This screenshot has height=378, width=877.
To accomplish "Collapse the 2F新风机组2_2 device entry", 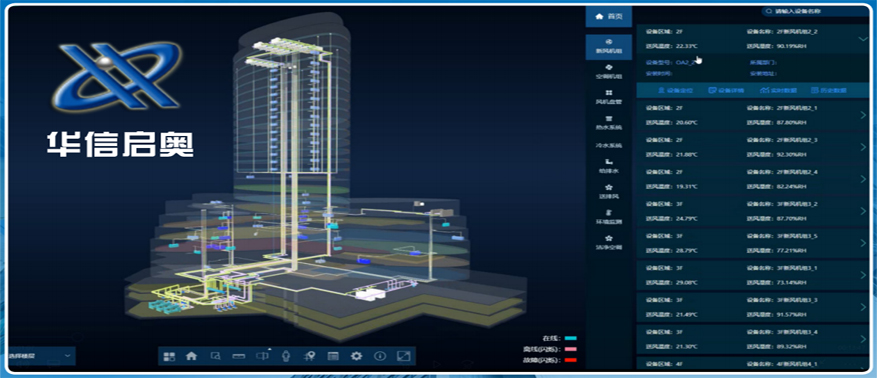I will click(862, 39).
